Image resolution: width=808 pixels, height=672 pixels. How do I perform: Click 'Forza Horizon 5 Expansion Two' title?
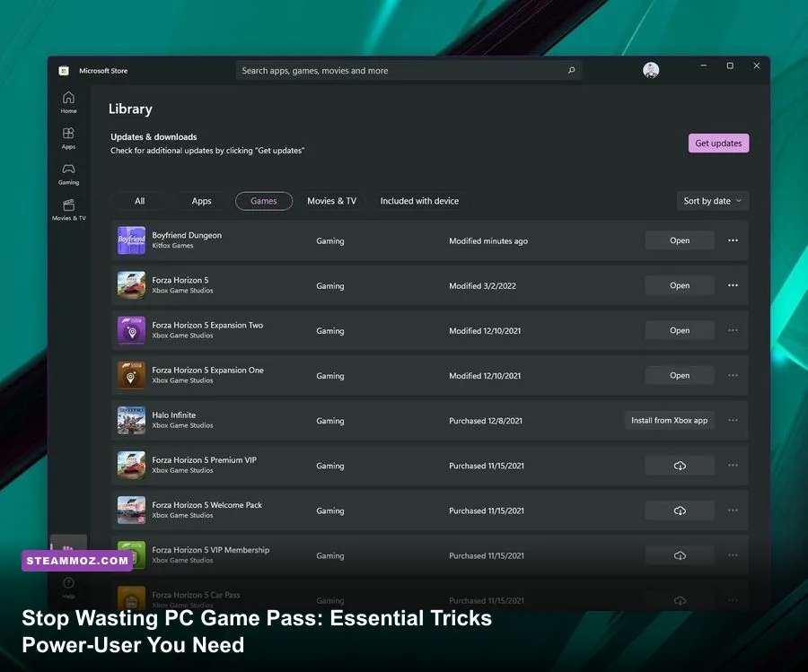207,326
